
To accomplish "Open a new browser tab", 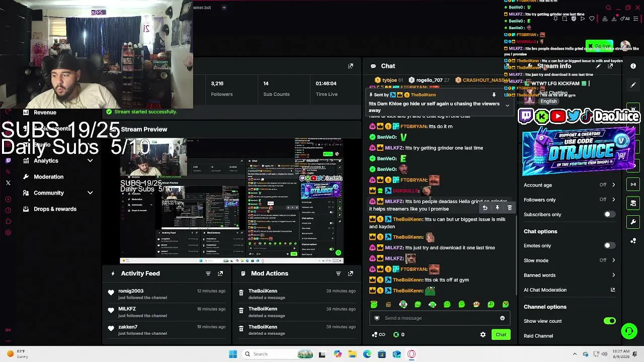I will [224, 8].
